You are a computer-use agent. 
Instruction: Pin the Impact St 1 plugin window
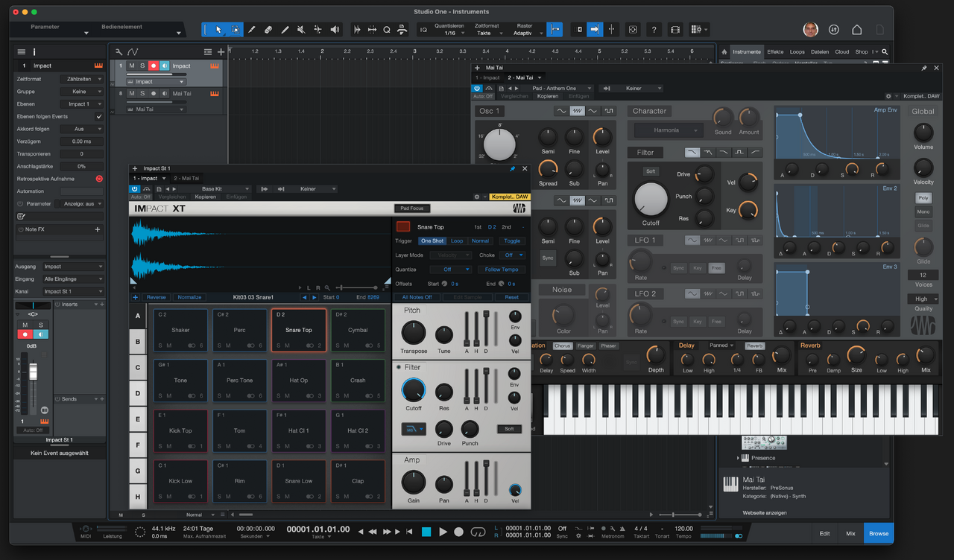coord(514,168)
